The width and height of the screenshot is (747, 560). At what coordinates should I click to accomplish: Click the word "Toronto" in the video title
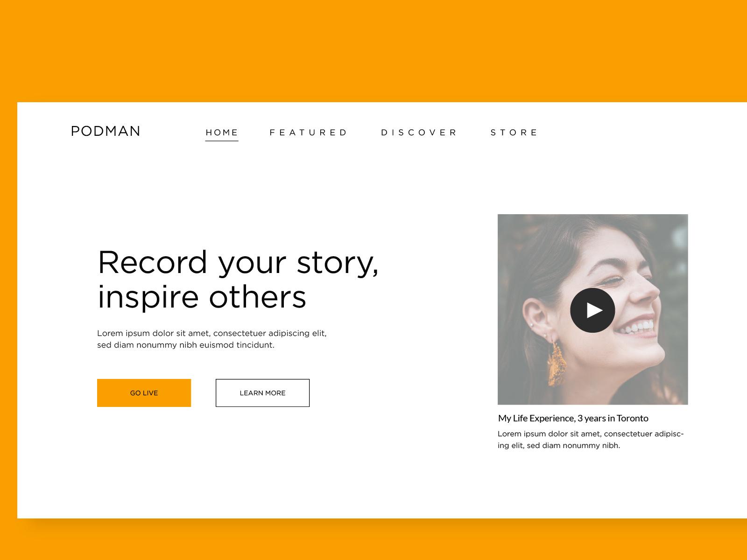click(x=633, y=418)
